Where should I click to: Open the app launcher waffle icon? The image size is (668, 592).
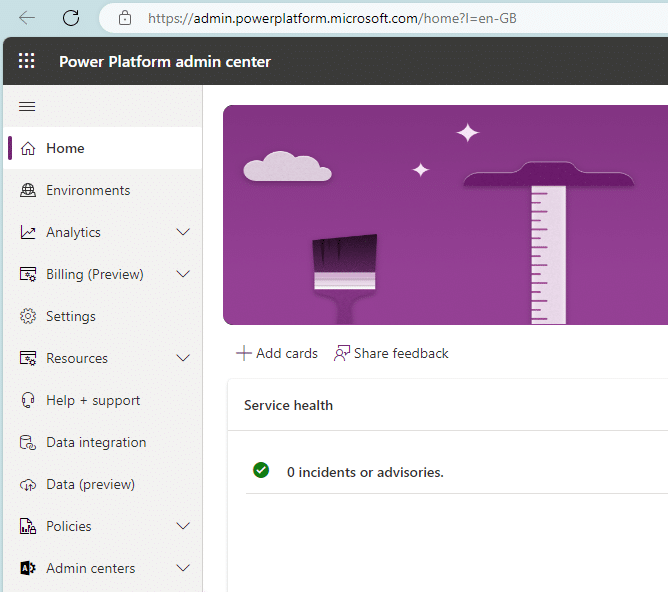pos(27,61)
